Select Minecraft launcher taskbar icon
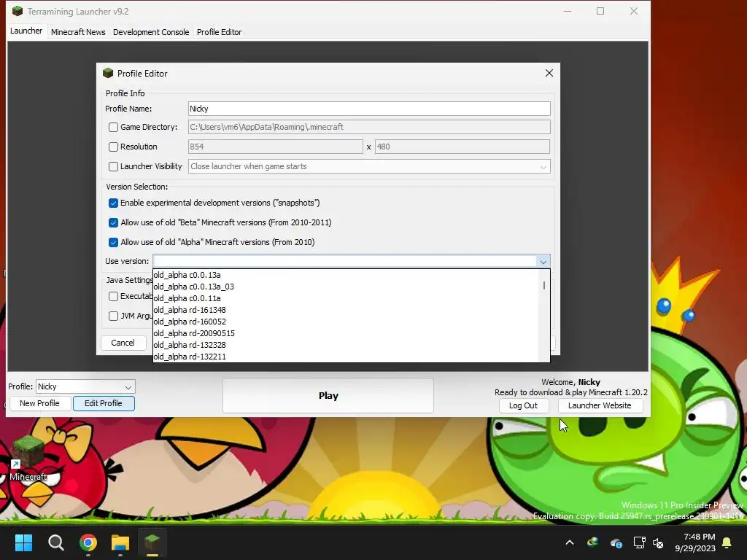 [152, 542]
